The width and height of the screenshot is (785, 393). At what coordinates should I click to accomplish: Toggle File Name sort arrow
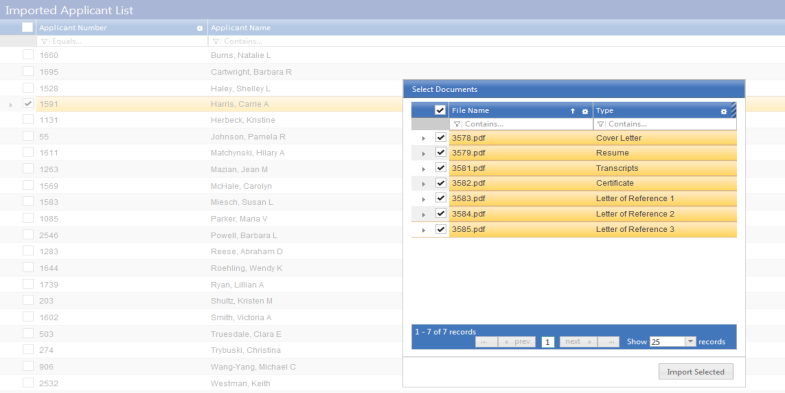click(x=573, y=111)
